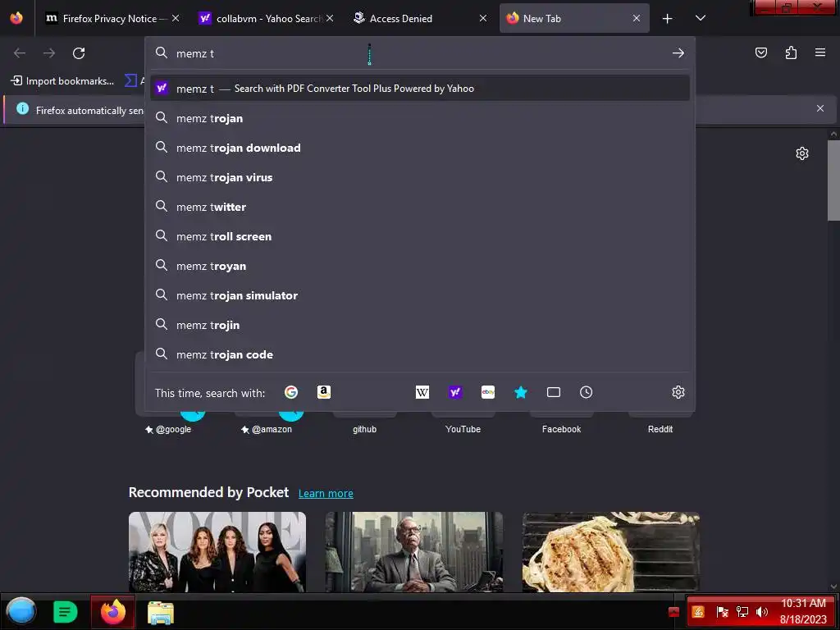The width and height of the screenshot is (840, 630).
Task: Click the Firefox View icon
Action: (x=16, y=18)
